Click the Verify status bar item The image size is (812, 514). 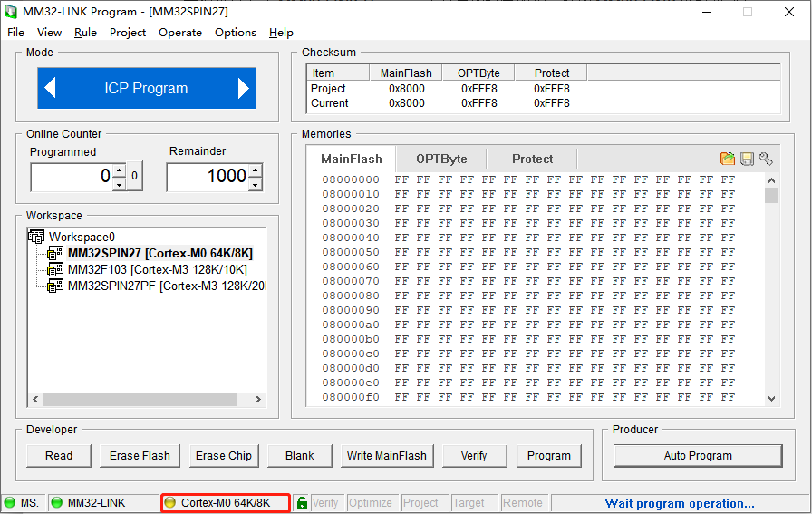(x=325, y=502)
